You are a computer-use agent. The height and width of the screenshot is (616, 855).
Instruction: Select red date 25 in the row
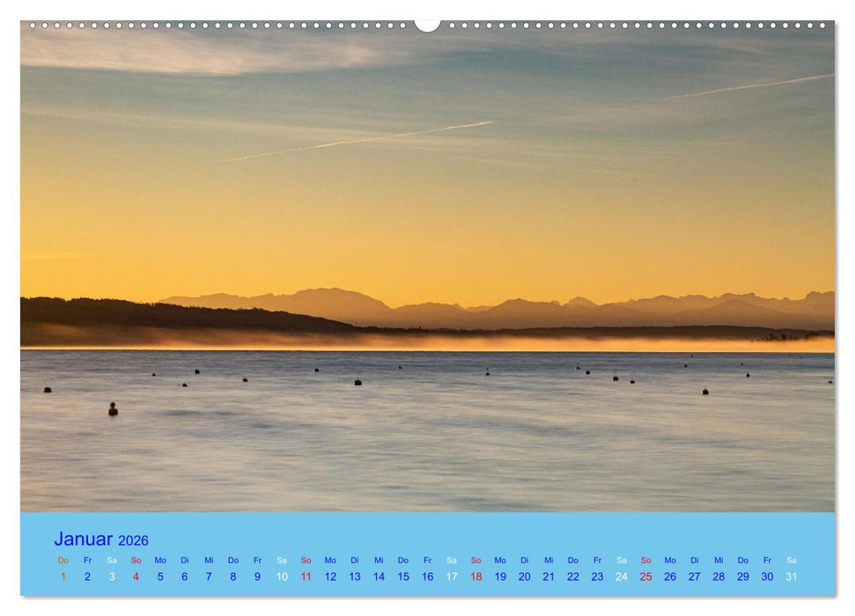(646, 575)
